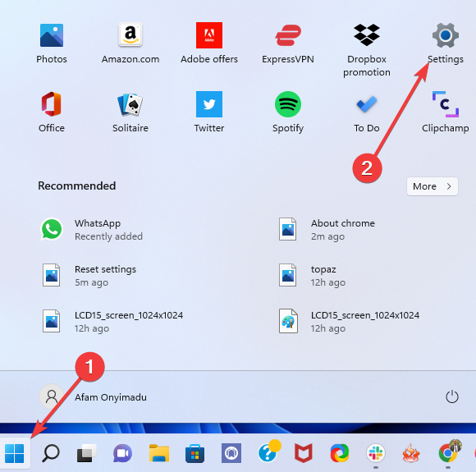Open the Twitter app

point(209,112)
